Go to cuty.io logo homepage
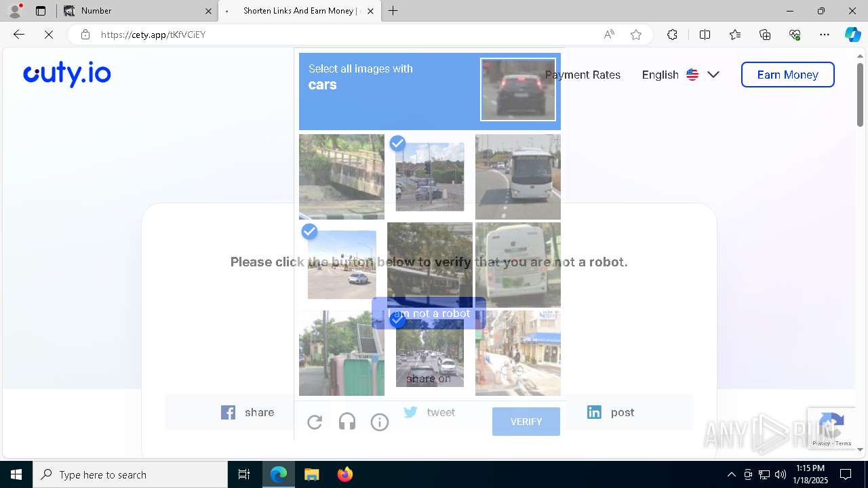Screen dimensions: 868x488 point(67,74)
